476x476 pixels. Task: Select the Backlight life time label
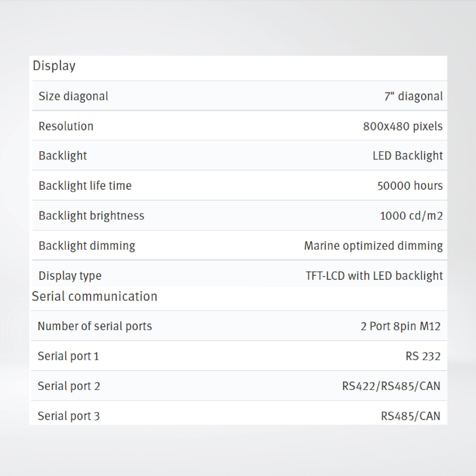point(85,186)
